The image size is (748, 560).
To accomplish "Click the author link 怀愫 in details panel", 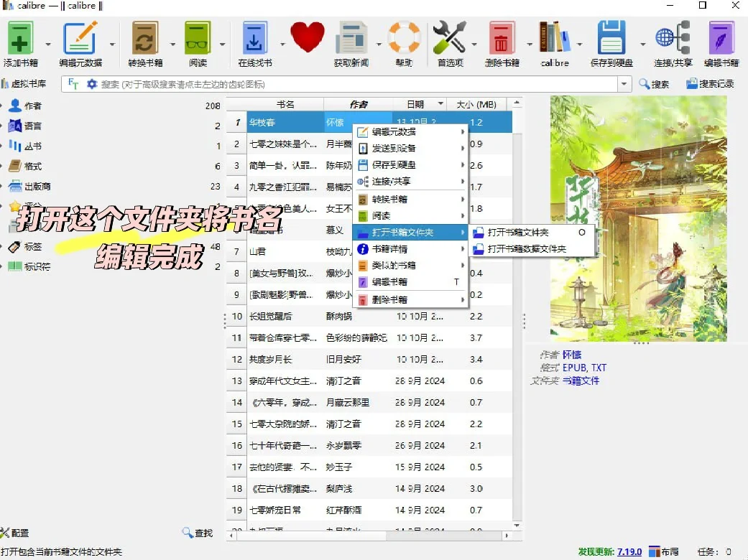I will click(x=571, y=355).
